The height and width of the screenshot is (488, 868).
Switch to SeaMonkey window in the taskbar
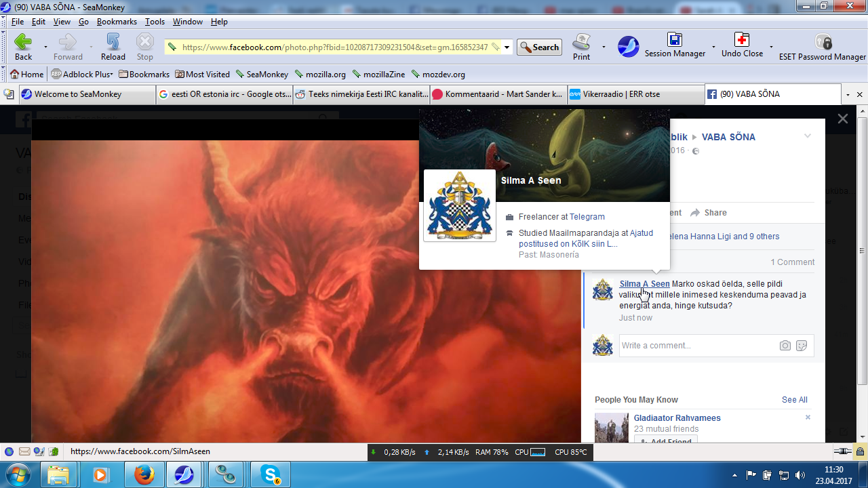click(x=184, y=474)
